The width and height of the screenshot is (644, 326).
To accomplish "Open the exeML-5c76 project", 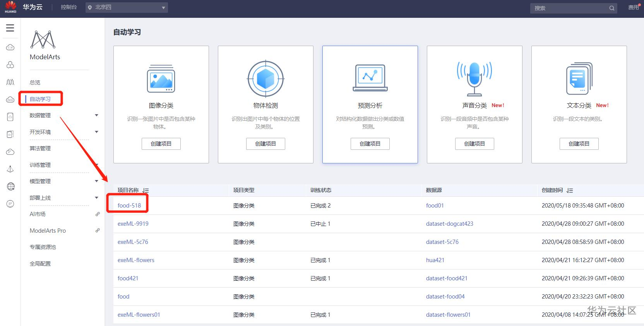I will coord(133,242).
